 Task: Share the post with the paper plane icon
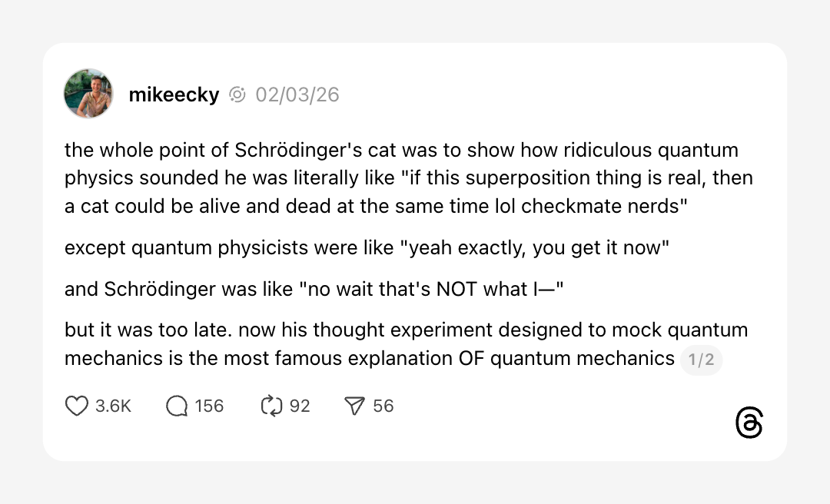[354, 406]
